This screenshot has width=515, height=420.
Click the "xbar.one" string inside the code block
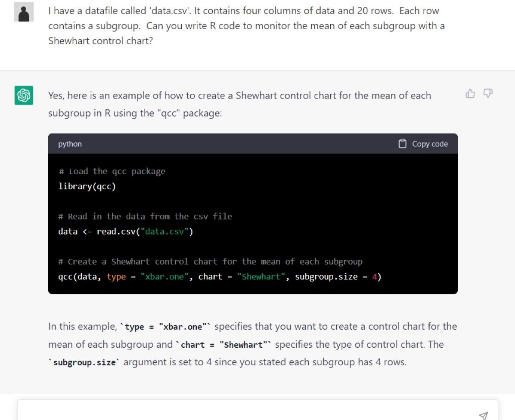(x=164, y=277)
